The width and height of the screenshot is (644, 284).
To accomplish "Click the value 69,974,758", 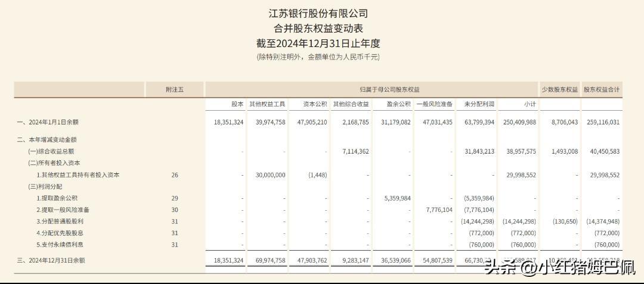I will [270, 260].
